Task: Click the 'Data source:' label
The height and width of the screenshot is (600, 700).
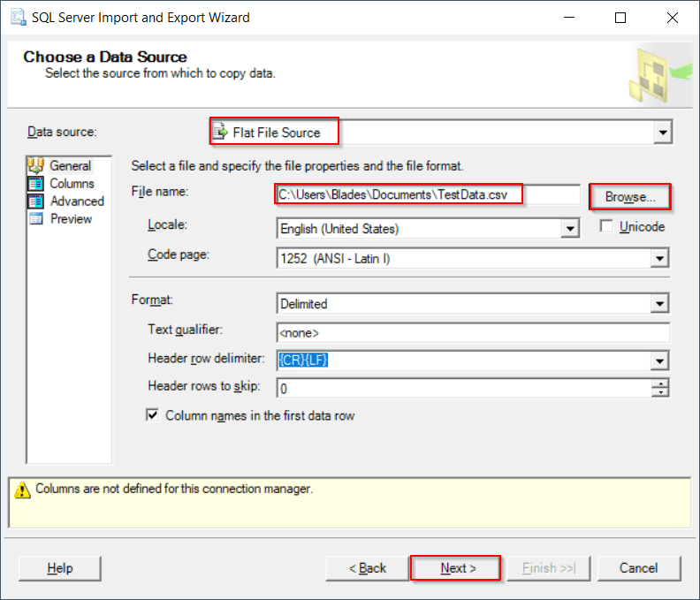Action: pos(62,132)
